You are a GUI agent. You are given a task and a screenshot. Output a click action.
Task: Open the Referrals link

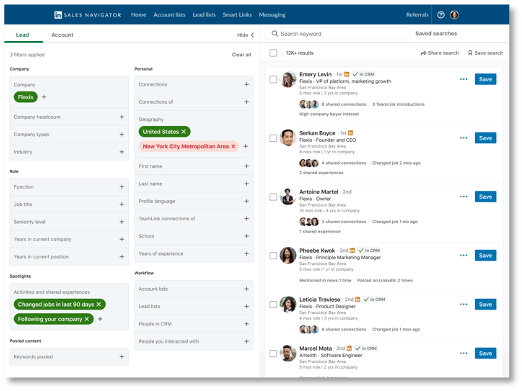pyautogui.click(x=417, y=15)
